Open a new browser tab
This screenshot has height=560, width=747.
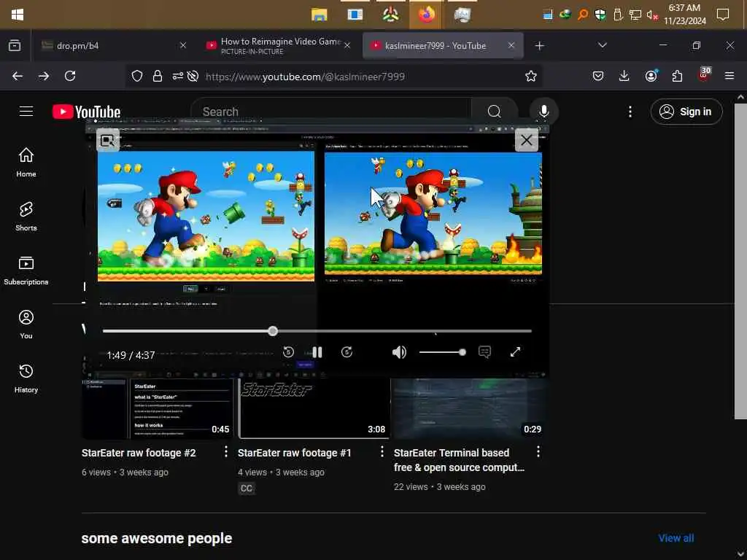pos(539,46)
